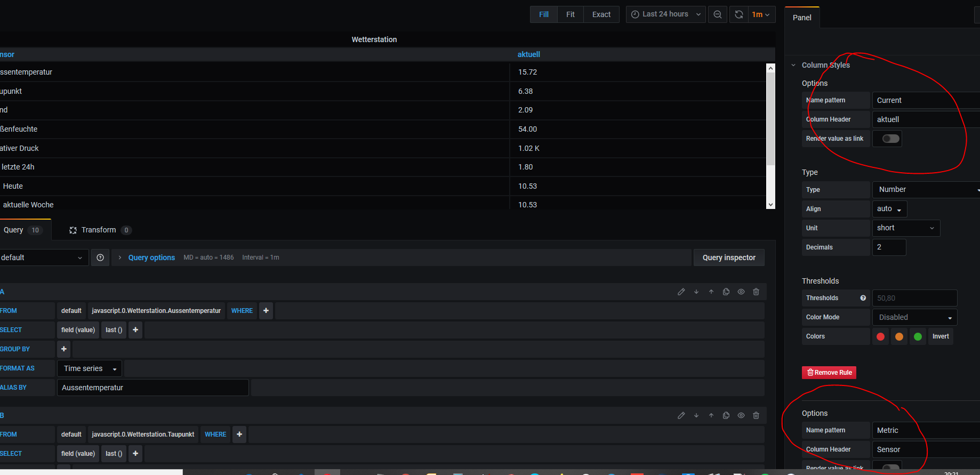Click the Query inspector button
The image size is (980, 475).
tap(729, 257)
